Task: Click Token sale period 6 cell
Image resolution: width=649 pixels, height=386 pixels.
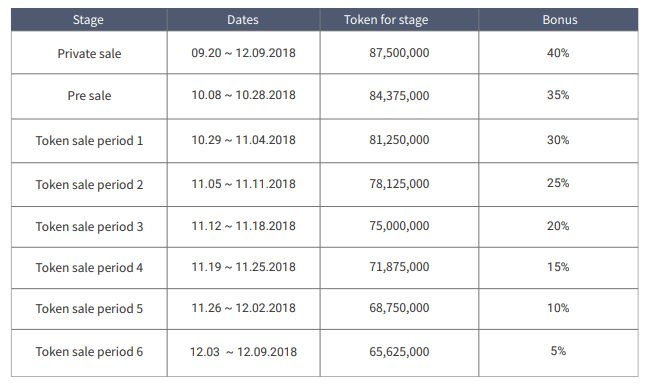Action: [x=89, y=353]
